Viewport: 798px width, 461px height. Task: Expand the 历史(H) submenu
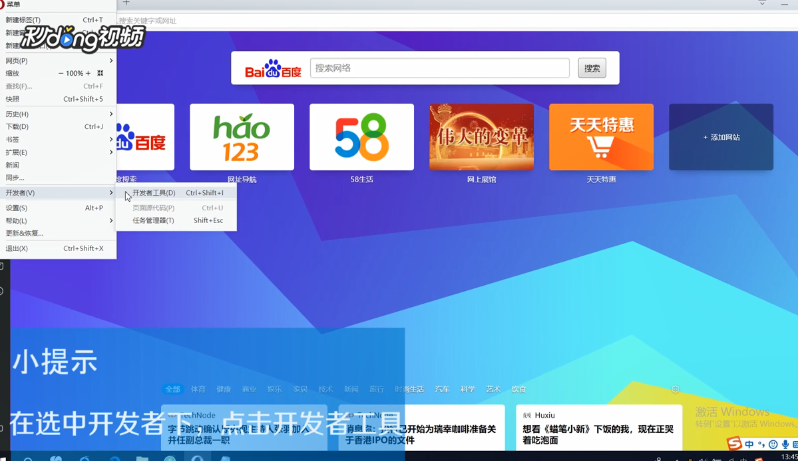click(58, 114)
